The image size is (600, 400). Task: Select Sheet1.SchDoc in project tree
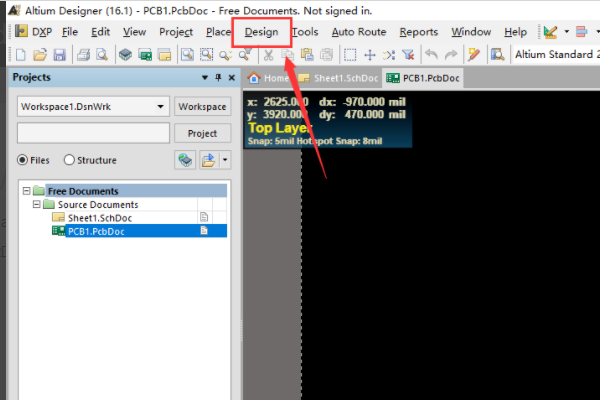click(100, 218)
